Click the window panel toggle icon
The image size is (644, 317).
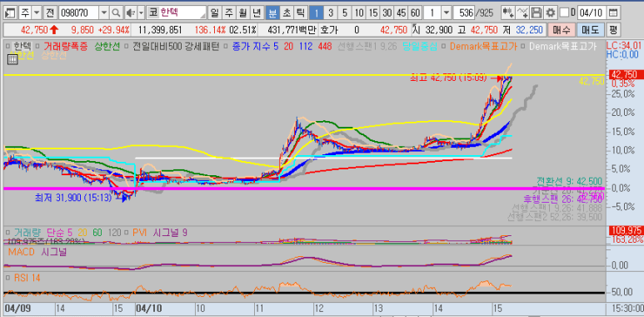click(x=10, y=13)
